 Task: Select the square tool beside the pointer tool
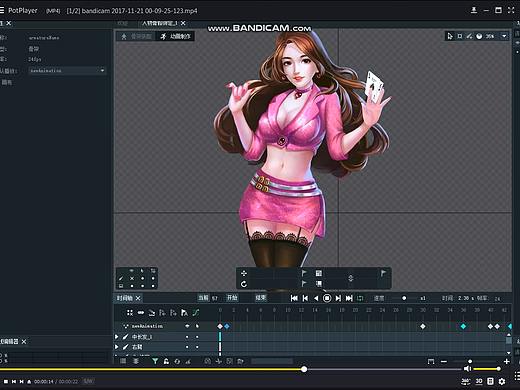(x=460, y=36)
